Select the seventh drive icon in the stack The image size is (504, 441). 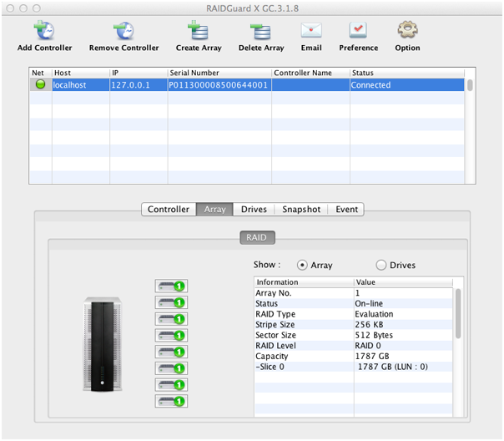(171, 384)
